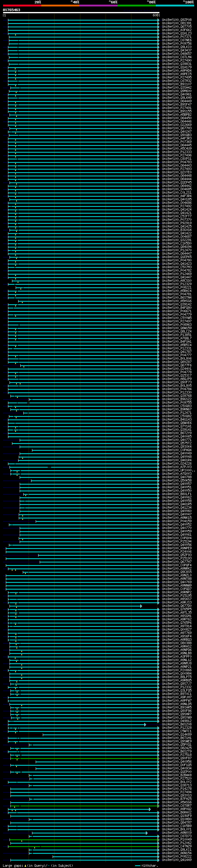Select the UniRef100_C6TLM4 label
The width and height of the screenshot is (197, 868).
[x=176, y=57]
